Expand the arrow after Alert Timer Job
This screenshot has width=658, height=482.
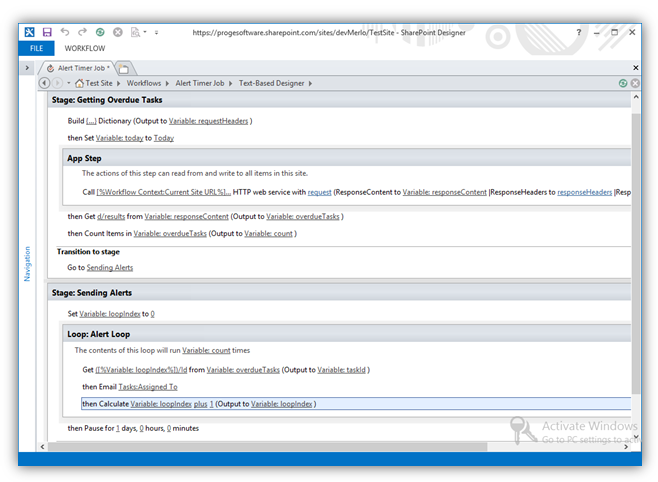[x=230, y=83]
